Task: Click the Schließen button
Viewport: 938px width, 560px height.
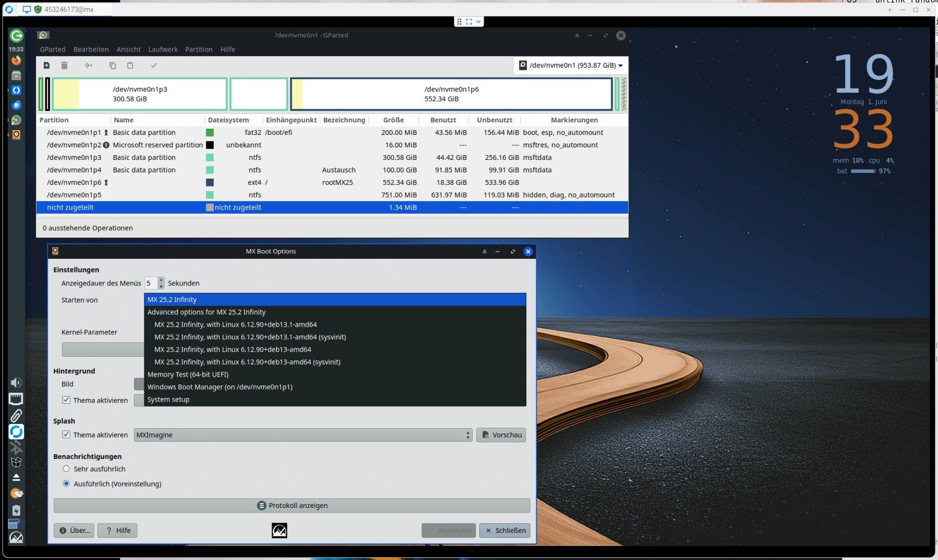Action: (x=505, y=530)
